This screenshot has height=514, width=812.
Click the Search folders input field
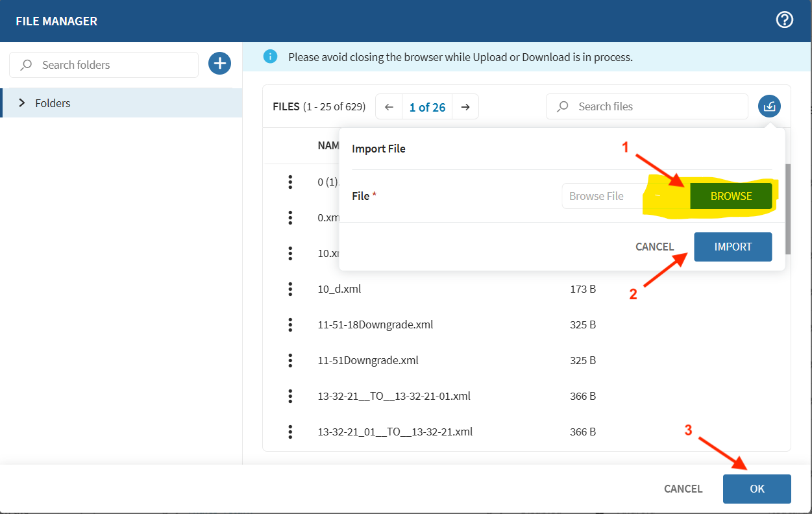(x=110, y=65)
